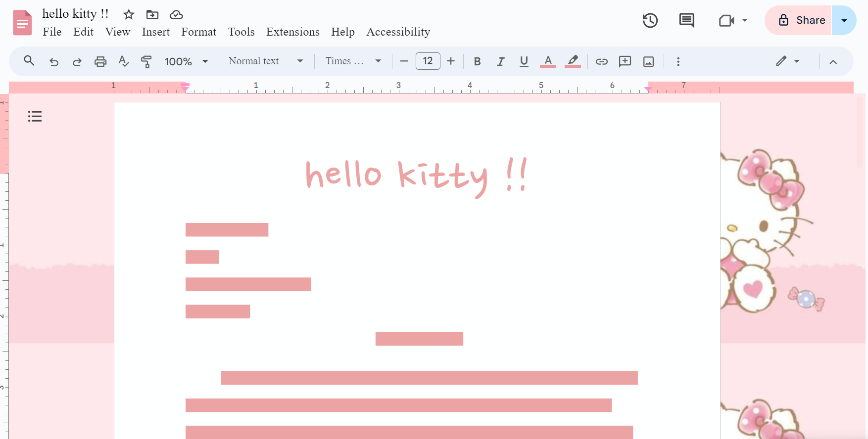Redo the last action
The width and height of the screenshot is (868, 439).
77,61
